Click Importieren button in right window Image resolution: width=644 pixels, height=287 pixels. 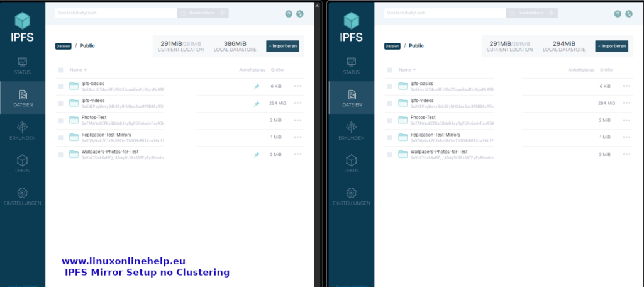pos(611,46)
